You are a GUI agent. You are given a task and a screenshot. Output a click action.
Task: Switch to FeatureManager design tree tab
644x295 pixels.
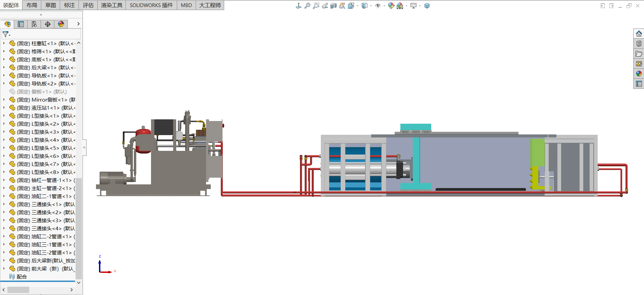pos(7,24)
